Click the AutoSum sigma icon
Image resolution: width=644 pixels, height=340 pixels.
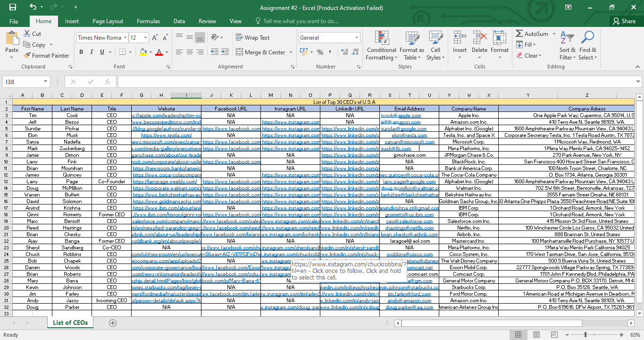click(519, 34)
